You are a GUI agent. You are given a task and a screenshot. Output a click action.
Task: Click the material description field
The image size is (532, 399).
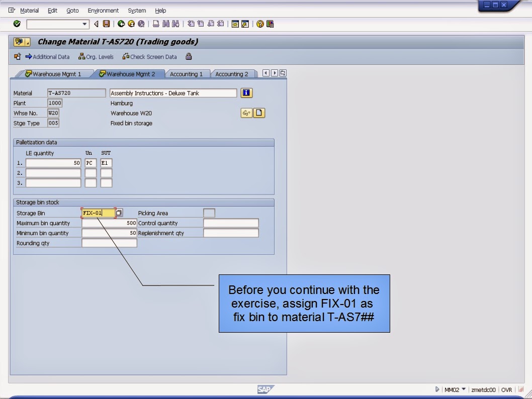173,93
